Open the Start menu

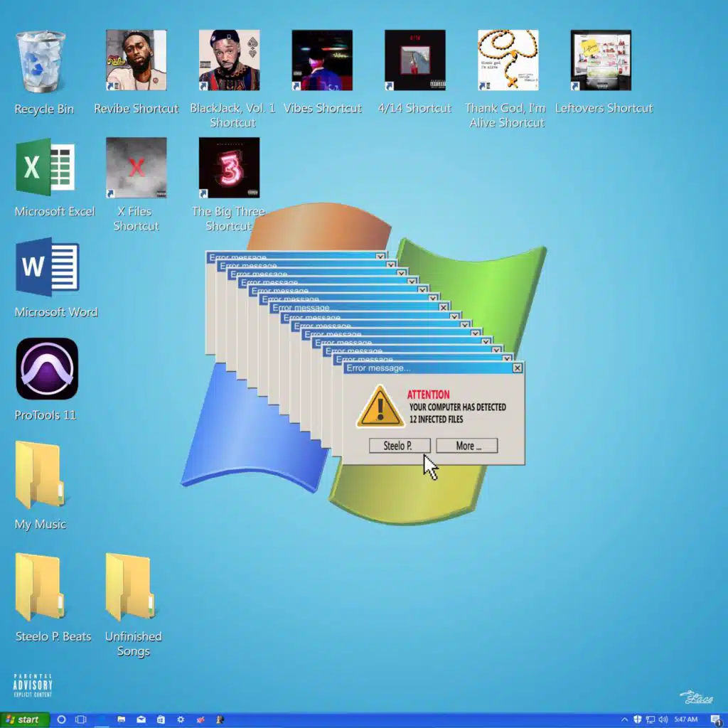click(23, 719)
